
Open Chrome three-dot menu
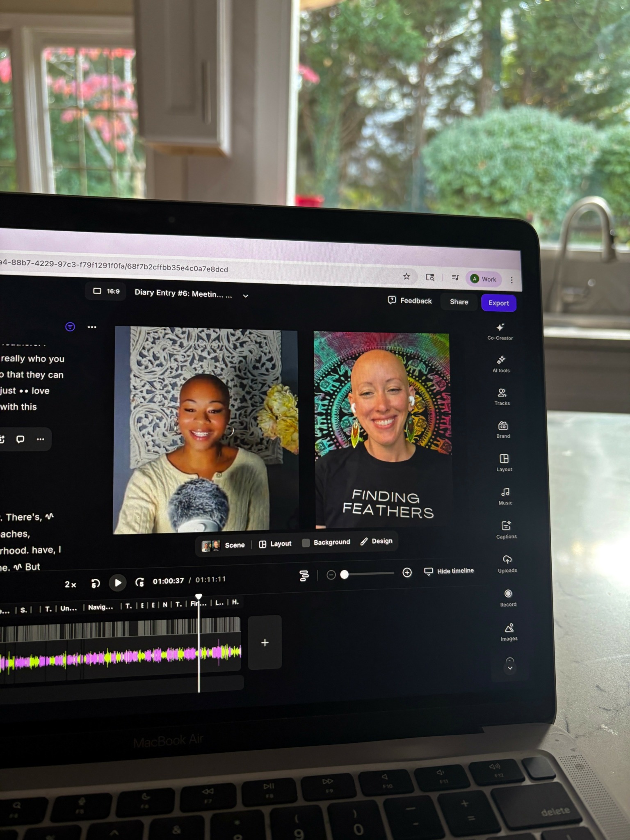[x=511, y=280]
